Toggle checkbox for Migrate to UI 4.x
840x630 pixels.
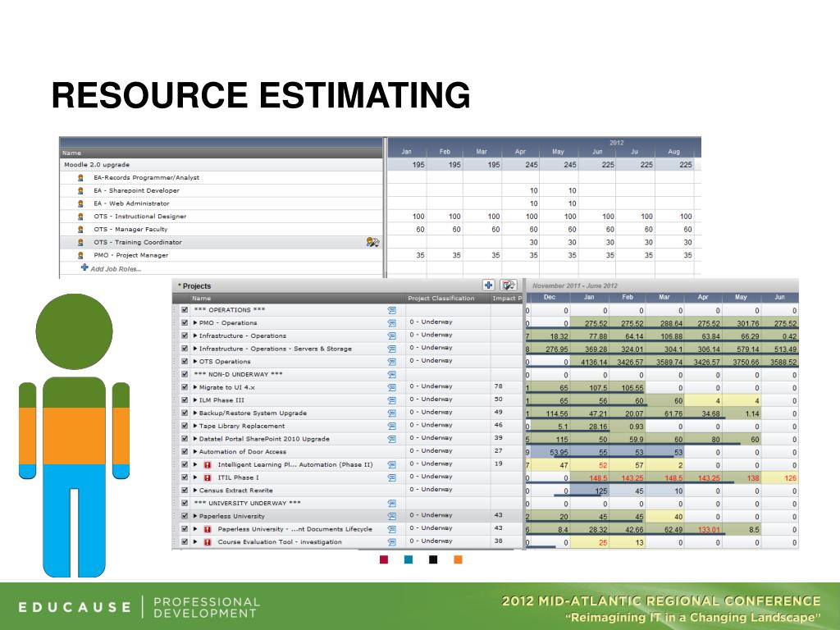click(x=185, y=387)
